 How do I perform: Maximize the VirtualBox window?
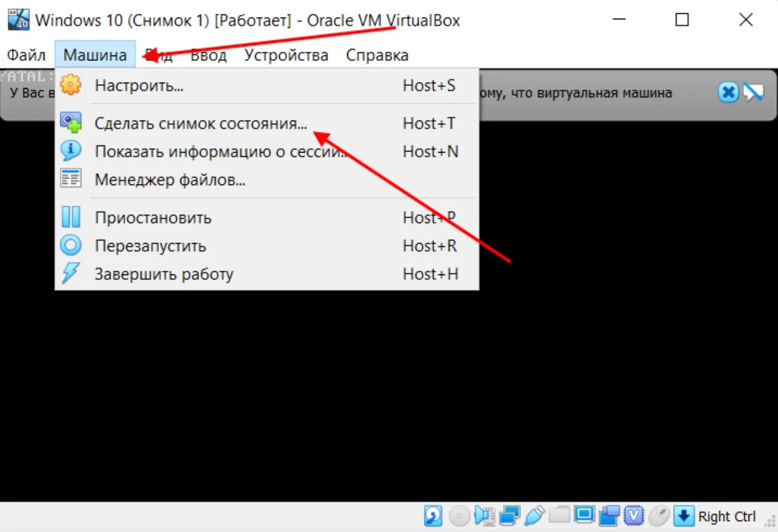point(682,20)
